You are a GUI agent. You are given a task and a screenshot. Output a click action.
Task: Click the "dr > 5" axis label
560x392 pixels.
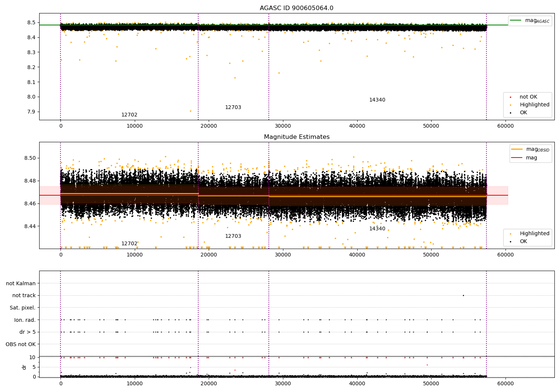(28, 332)
